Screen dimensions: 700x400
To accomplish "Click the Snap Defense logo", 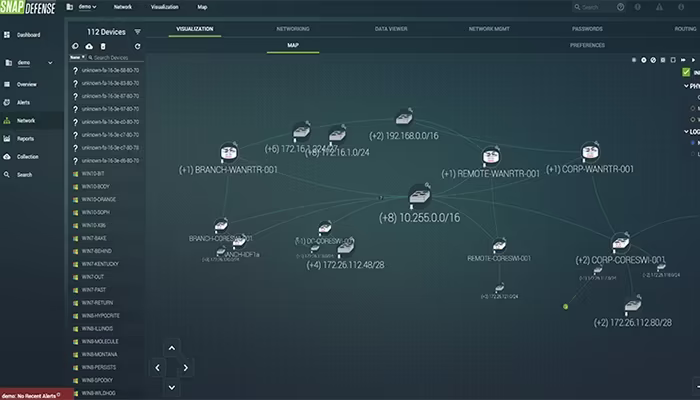I will (28, 8).
